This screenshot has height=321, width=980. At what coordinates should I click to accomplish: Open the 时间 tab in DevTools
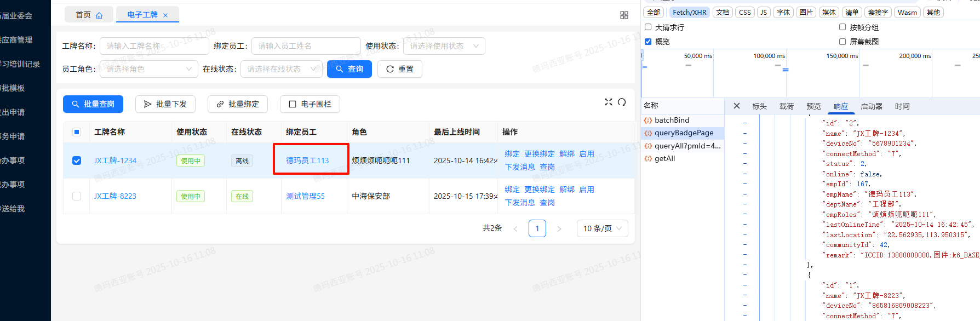pos(902,106)
